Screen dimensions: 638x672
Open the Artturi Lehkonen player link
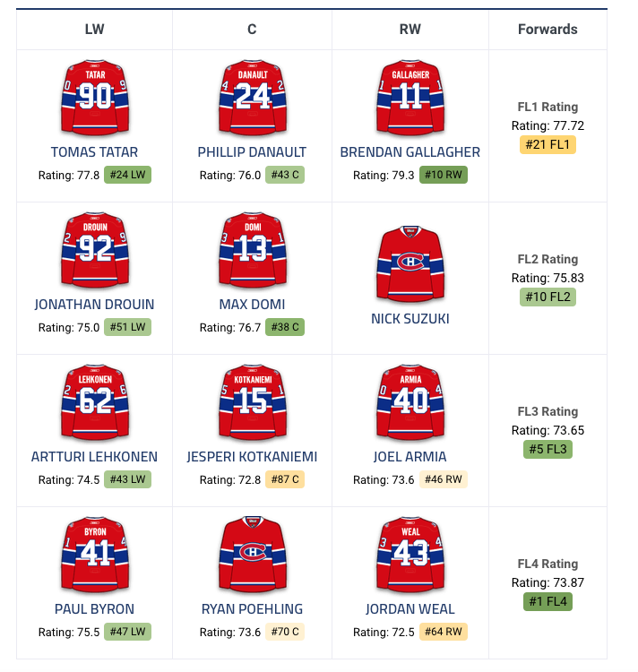(x=94, y=456)
